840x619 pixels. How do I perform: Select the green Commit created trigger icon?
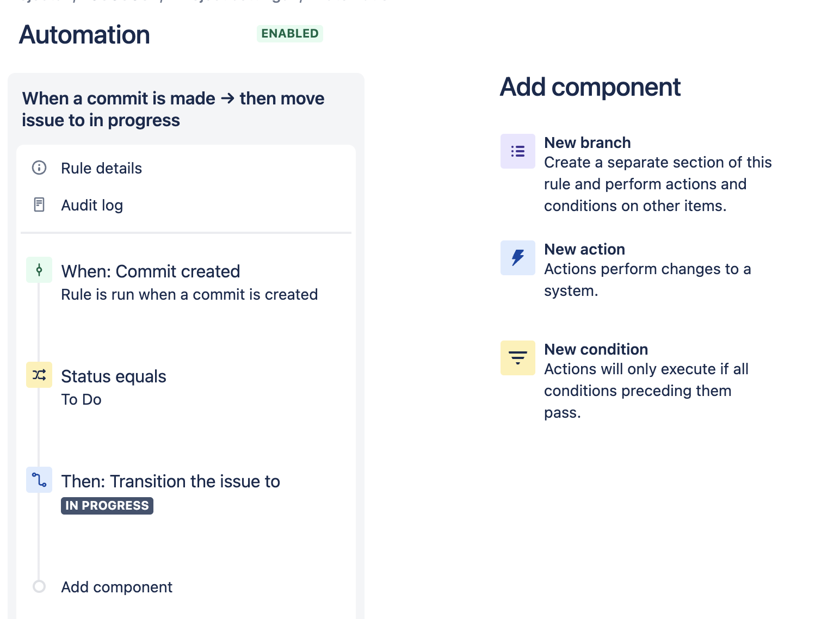click(39, 270)
